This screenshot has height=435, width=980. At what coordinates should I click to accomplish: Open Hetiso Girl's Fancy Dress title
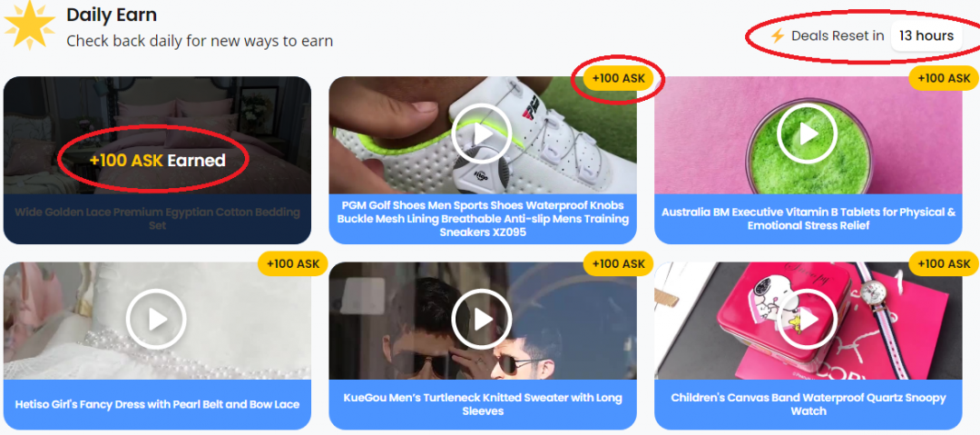(157, 404)
